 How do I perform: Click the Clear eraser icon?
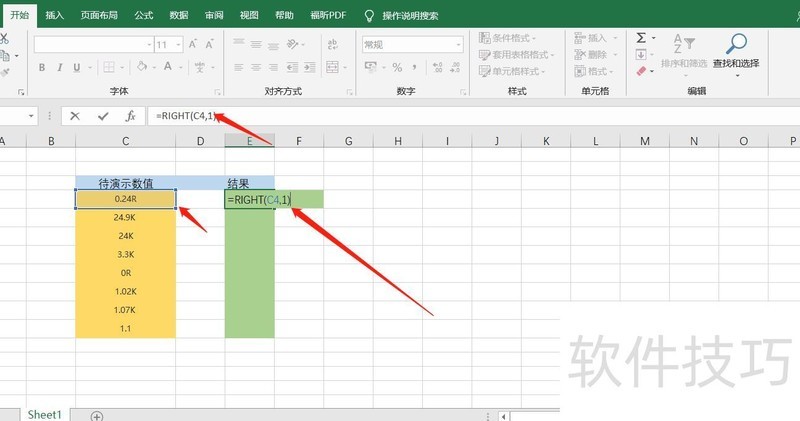tap(641, 71)
